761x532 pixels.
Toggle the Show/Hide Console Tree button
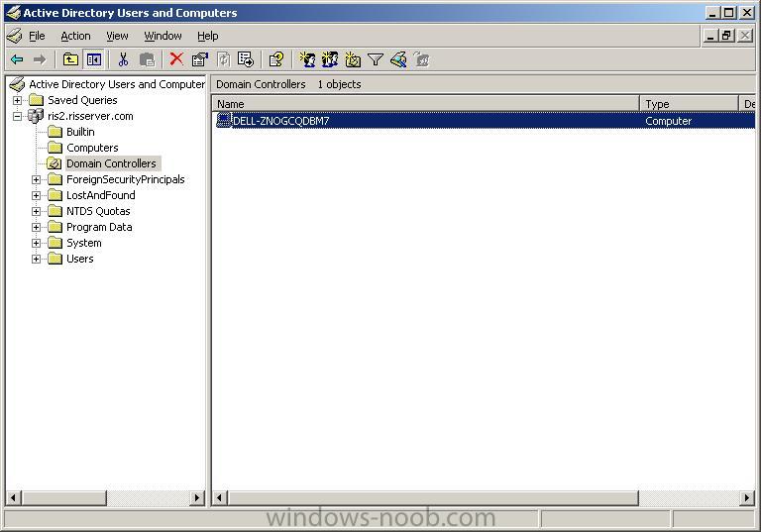(94, 59)
